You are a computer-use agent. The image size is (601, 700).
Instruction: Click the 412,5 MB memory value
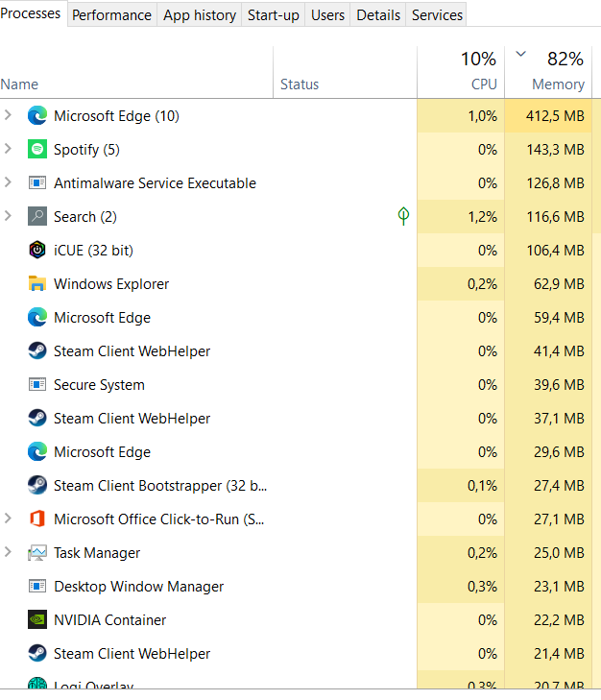[x=555, y=116]
